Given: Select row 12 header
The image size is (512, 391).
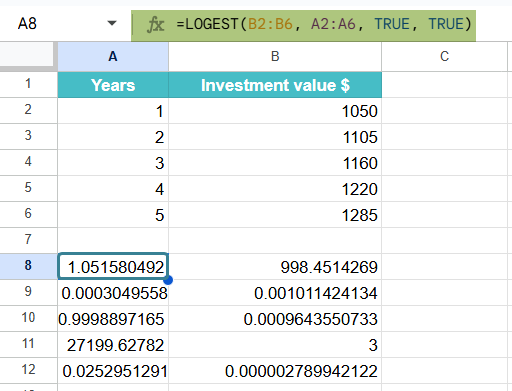Looking at the screenshot, I should (28, 370).
